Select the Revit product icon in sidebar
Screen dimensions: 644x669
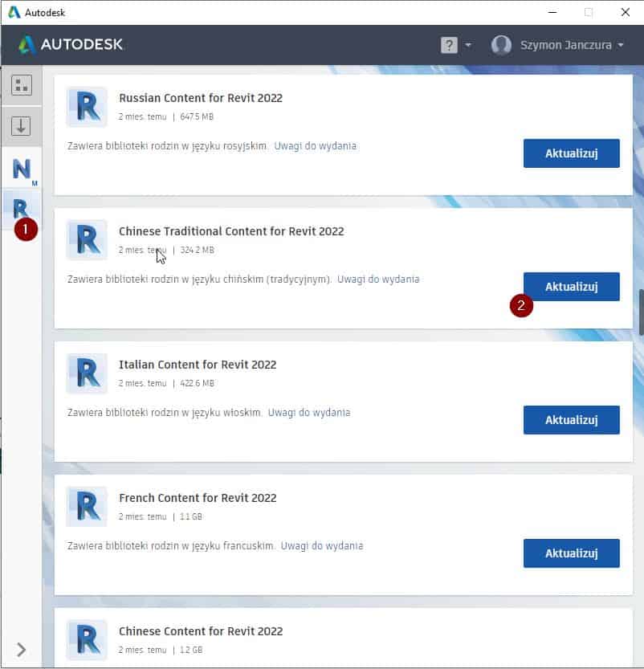point(20,209)
